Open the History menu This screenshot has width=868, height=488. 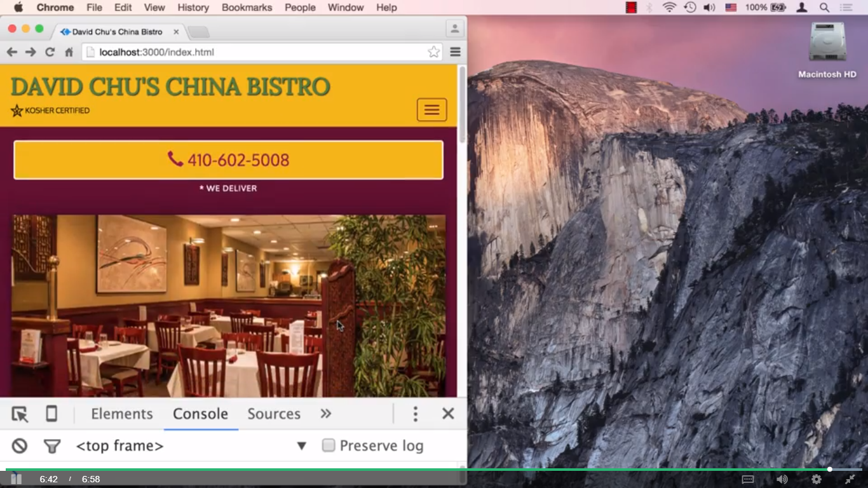point(193,8)
